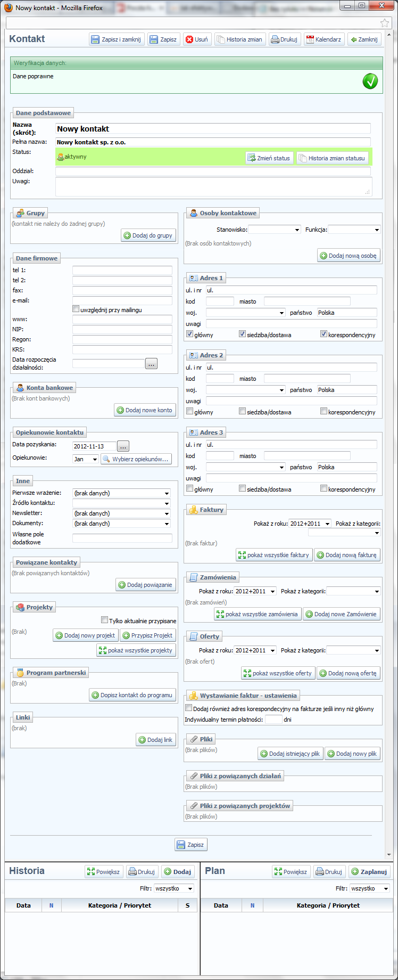Uncheck 'główny' checkbox in Adres 1
The height and width of the screenshot is (980, 398).
tap(190, 334)
